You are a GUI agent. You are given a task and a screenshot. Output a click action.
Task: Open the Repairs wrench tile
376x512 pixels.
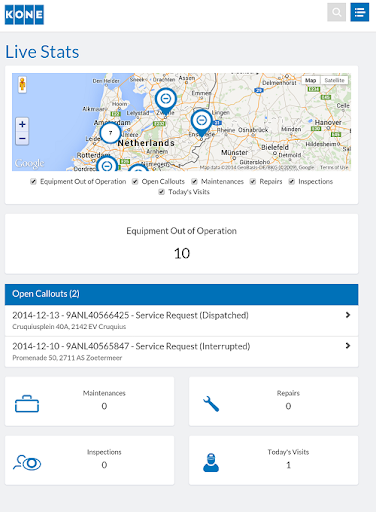coord(273,401)
